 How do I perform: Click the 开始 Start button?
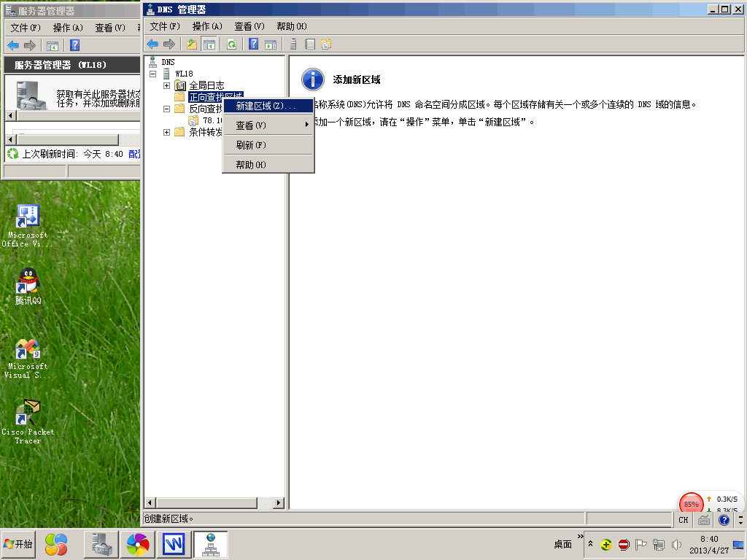pyautogui.click(x=19, y=544)
